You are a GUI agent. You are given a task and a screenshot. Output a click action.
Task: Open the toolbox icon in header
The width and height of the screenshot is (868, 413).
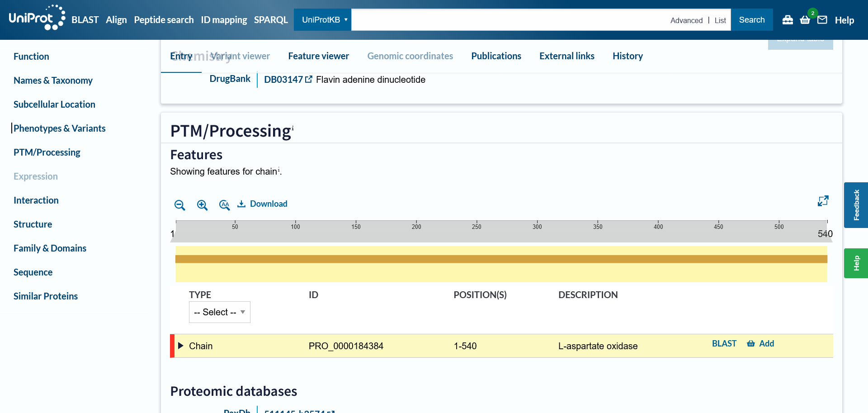point(788,20)
